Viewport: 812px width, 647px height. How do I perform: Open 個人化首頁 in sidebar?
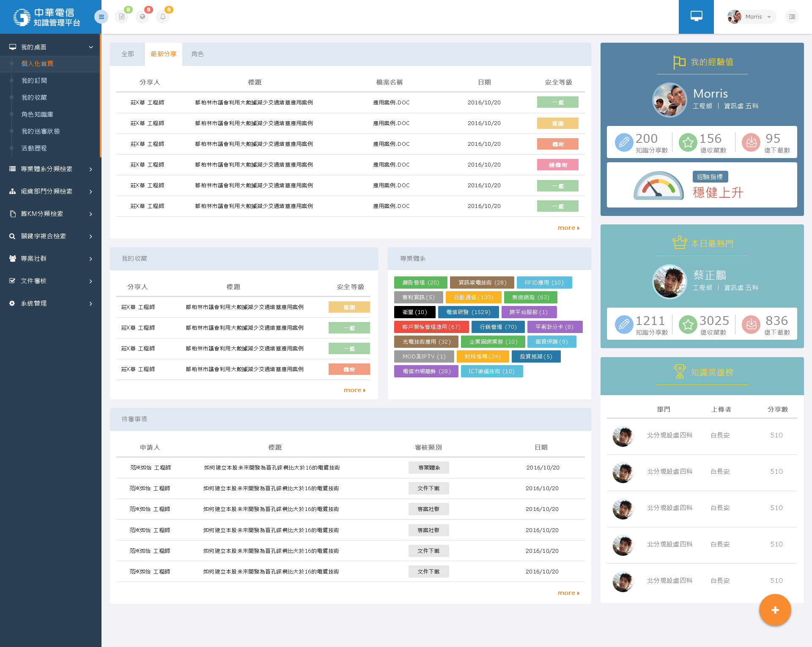(38, 64)
